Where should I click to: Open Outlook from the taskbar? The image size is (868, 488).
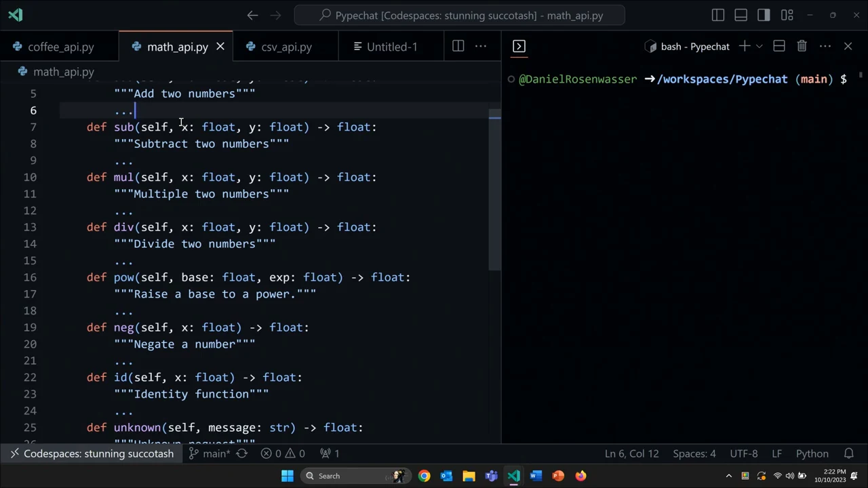(x=446, y=476)
